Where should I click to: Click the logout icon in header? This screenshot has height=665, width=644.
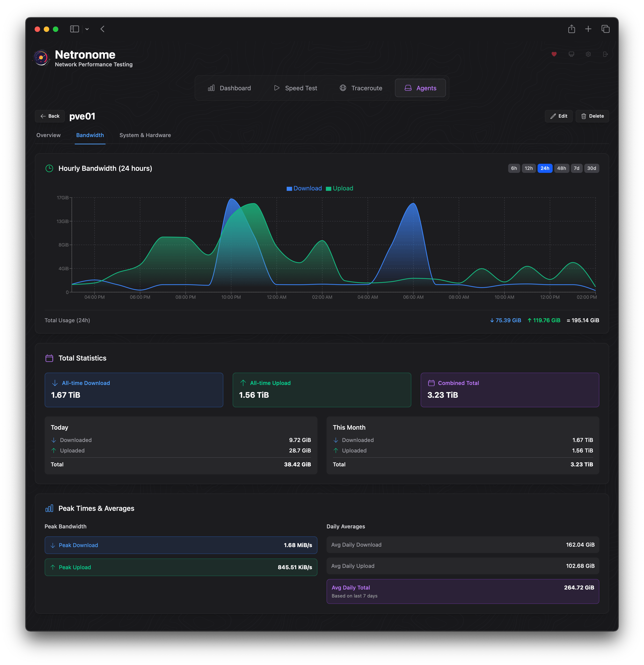605,54
